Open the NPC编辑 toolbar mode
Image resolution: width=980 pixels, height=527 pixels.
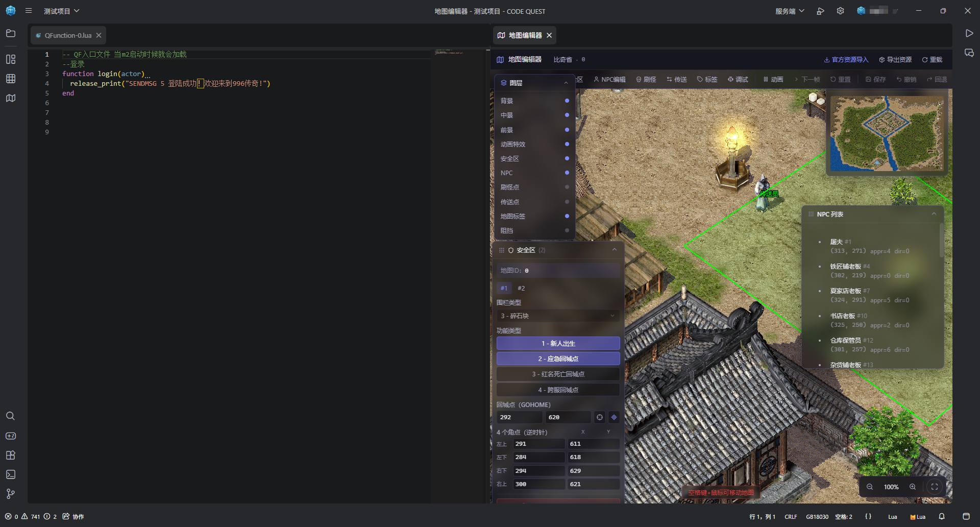(609, 79)
